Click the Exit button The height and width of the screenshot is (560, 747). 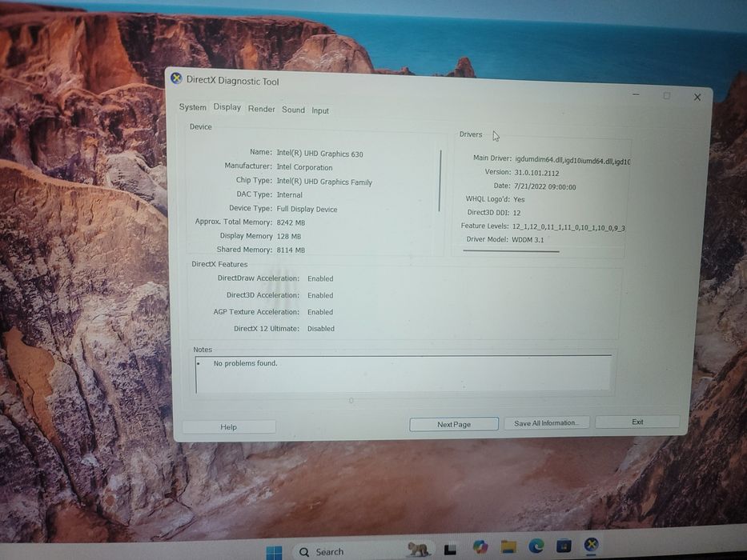pos(637,422)
